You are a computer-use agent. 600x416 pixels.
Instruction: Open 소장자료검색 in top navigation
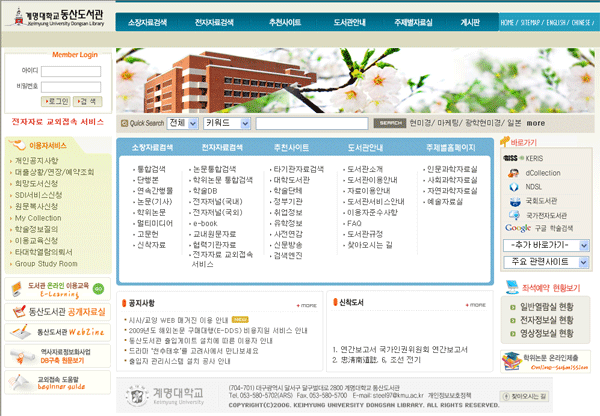click(147, 23)
